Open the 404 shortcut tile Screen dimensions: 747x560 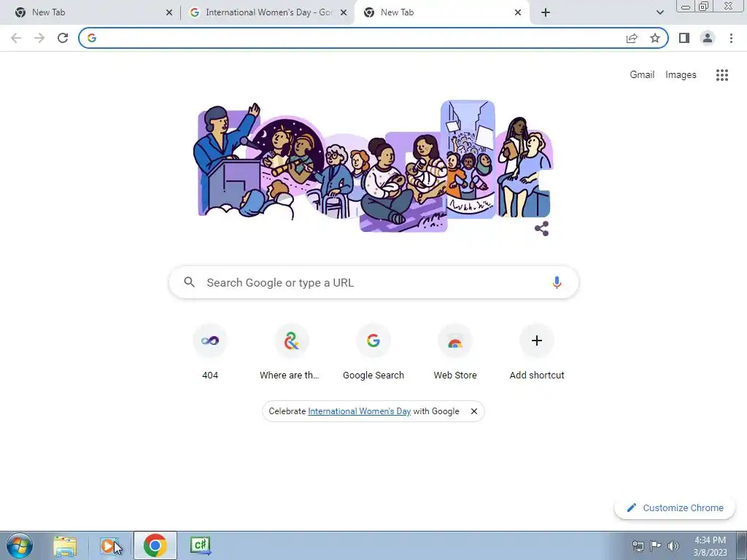click(x=210, y=352)
